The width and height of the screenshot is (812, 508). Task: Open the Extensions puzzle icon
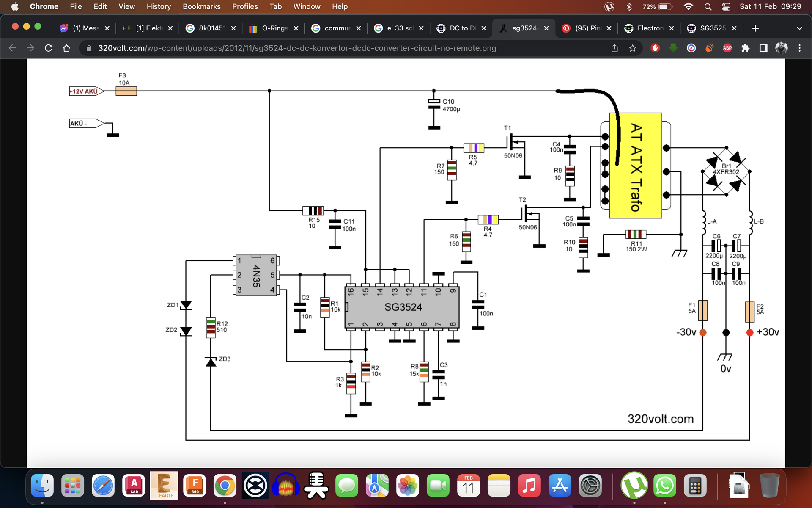tap(745, 48)
